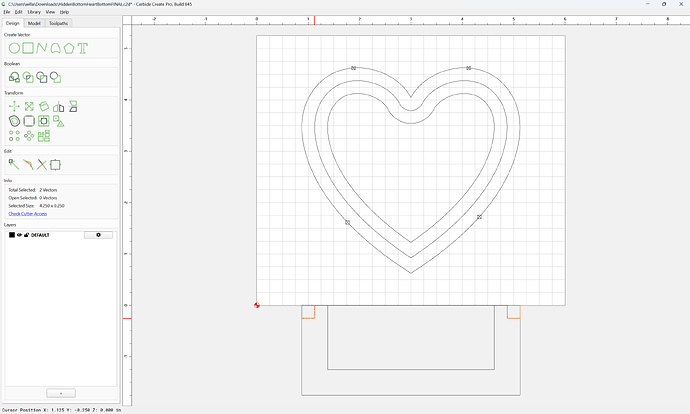Minimize the Carbide Create window

tap(648, 4)
